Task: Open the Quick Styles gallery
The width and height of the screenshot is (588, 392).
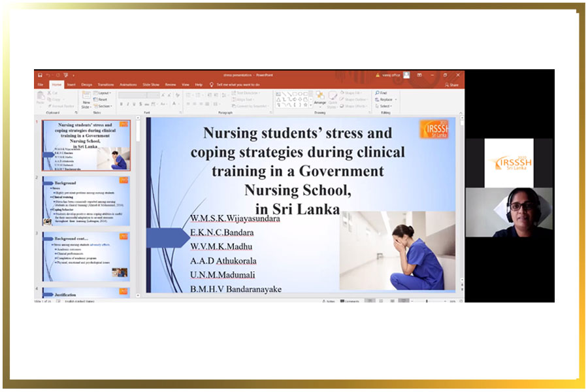Action: [x=333, y=100]
